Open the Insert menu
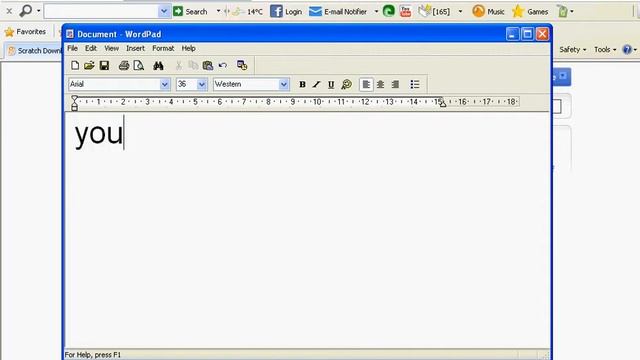The image size is (640, 360). pos(135,48)
